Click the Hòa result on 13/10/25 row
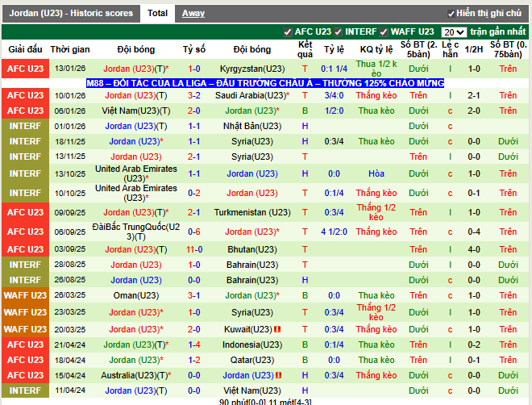Image resolution: width=532 pixels, height=405 pixels. [376, 173]
